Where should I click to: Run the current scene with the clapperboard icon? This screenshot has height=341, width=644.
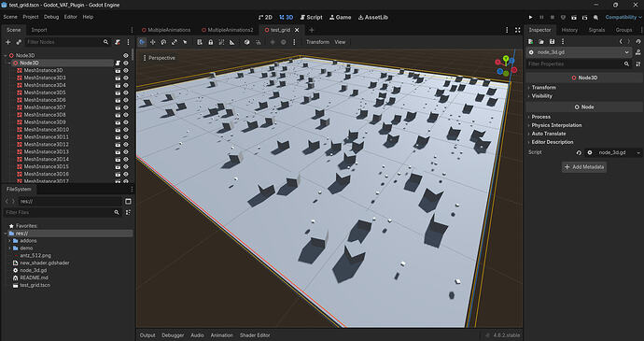(x=574, y=17)
